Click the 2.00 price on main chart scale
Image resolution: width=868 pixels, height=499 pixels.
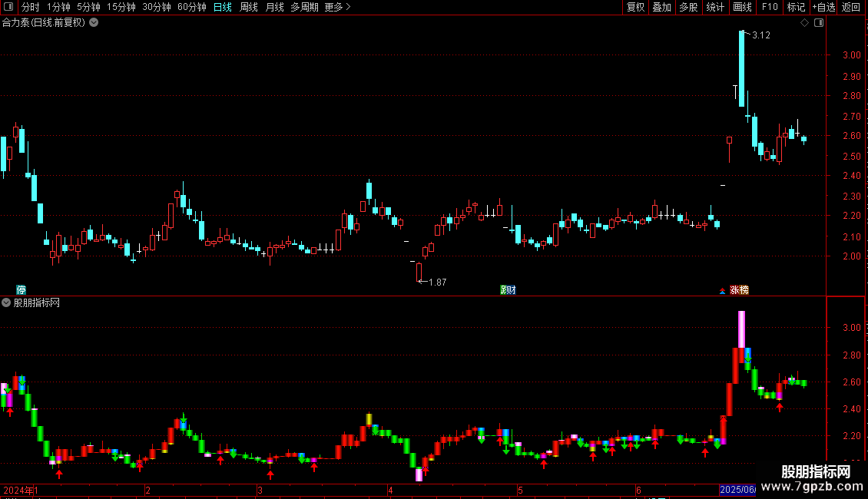[x=851, y=256]
